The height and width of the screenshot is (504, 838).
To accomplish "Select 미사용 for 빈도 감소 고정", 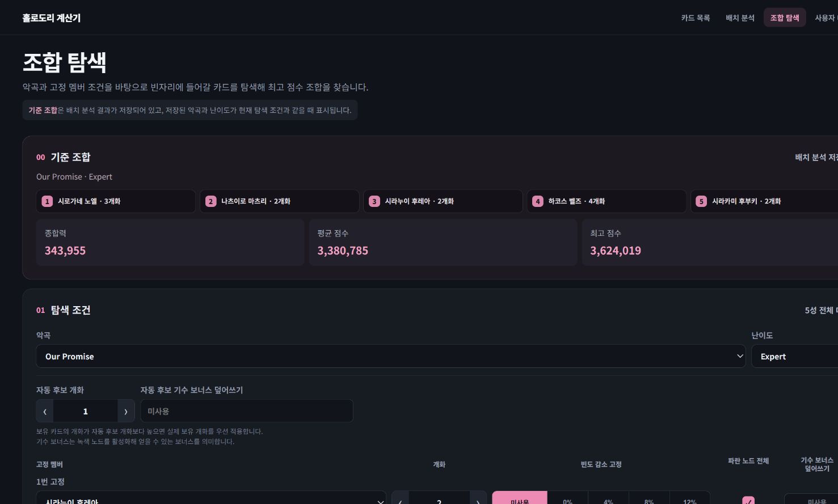I will tap(520, 499).
